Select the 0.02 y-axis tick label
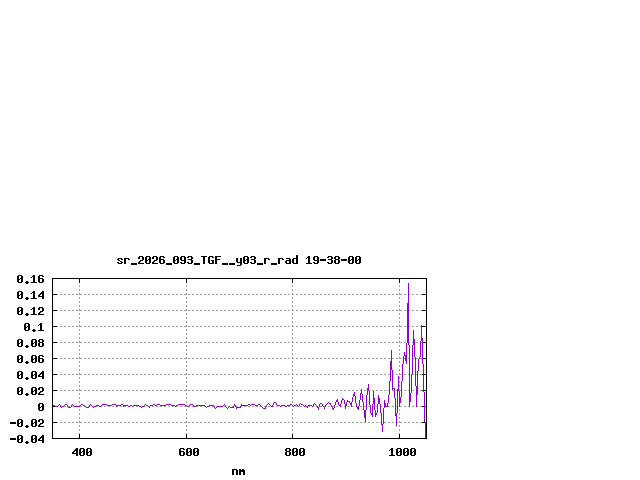This screenshot has width=640, height=480. (30, 391)
